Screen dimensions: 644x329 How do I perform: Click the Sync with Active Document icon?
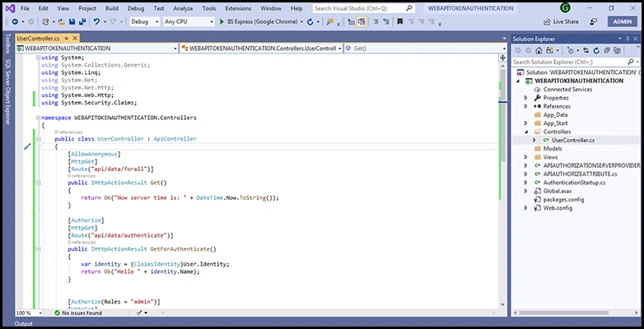coord(586,51)
